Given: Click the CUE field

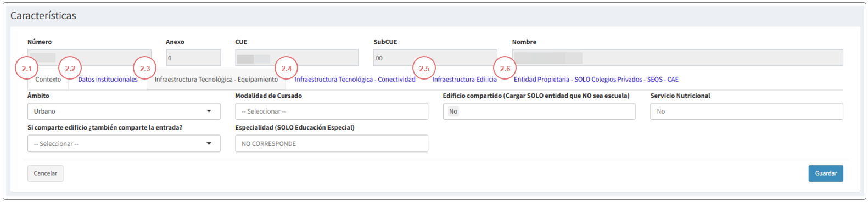Looking at the screenshot, I should pyautogui.click(x=296, y=58).
